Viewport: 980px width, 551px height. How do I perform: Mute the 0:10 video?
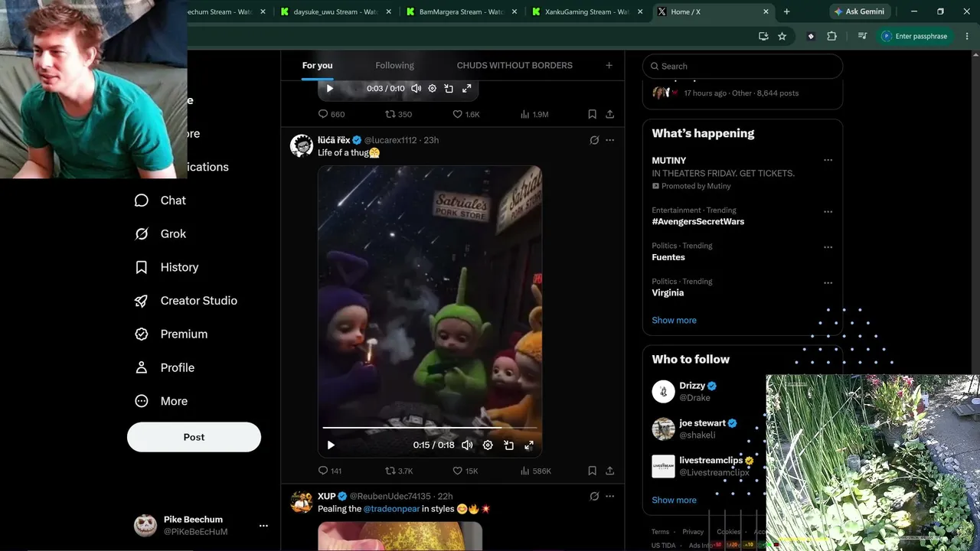pos(416,88)
